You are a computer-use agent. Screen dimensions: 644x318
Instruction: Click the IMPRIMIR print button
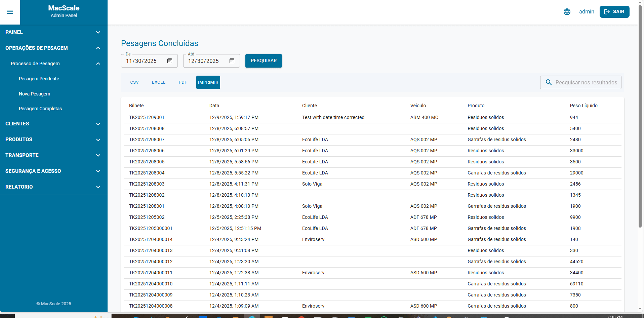pos(208,82)
